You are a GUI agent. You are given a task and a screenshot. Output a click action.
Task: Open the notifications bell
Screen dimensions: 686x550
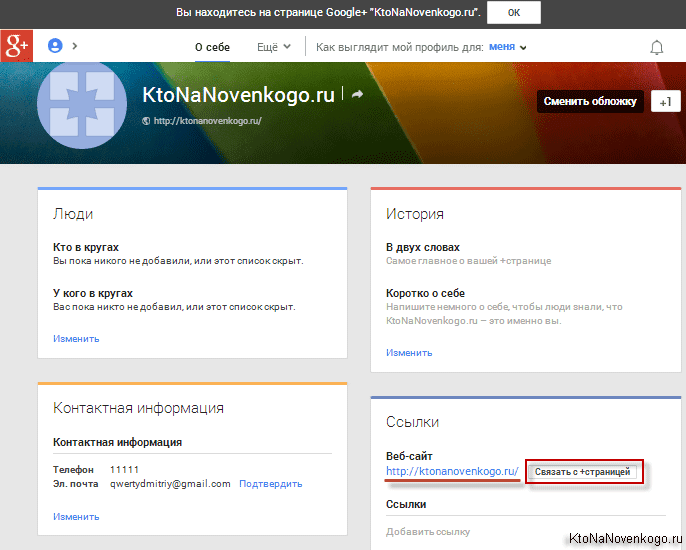pos(656,47)
